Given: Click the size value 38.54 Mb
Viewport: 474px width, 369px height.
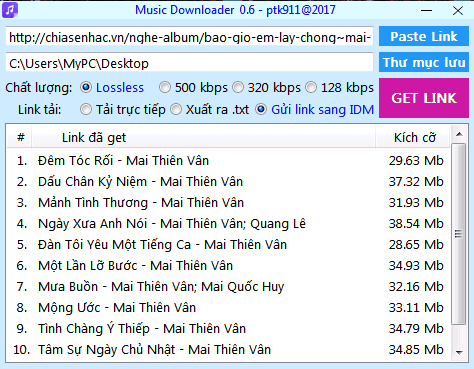Looking at the screenshot, I should pyautogui.click(x=416, y=224).
